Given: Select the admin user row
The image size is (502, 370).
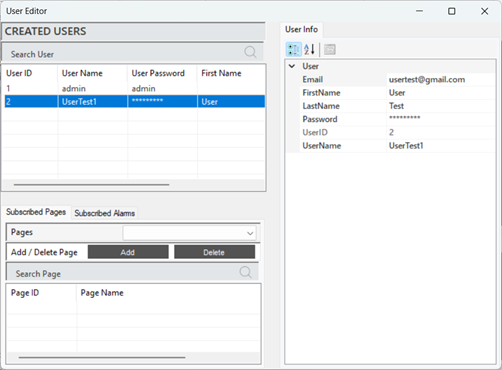Looking at the screenshot, I should click(135, 88).
